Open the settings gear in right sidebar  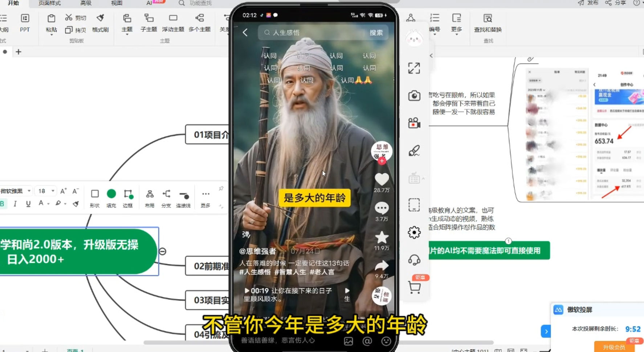(x=414, y=232)
